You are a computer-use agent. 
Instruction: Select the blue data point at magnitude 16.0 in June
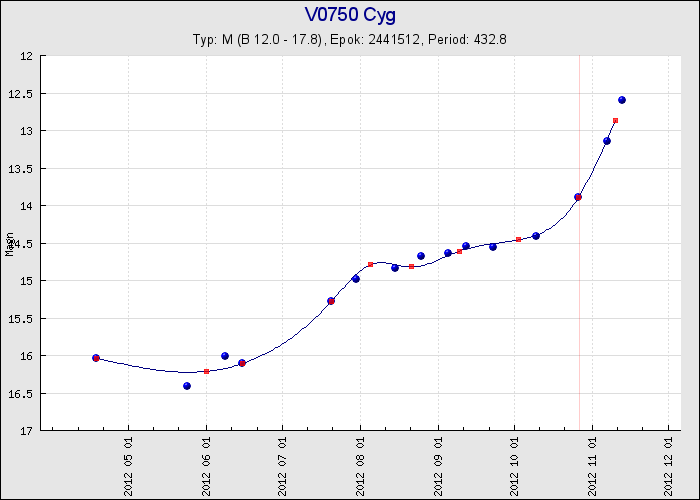225,356
